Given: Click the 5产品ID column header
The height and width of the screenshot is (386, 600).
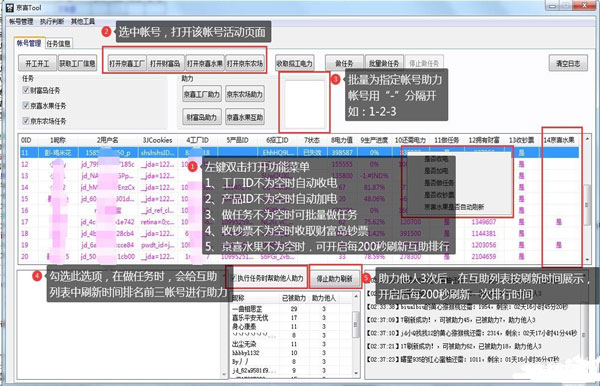Looking at the screenshot, I should click(237, 140).
